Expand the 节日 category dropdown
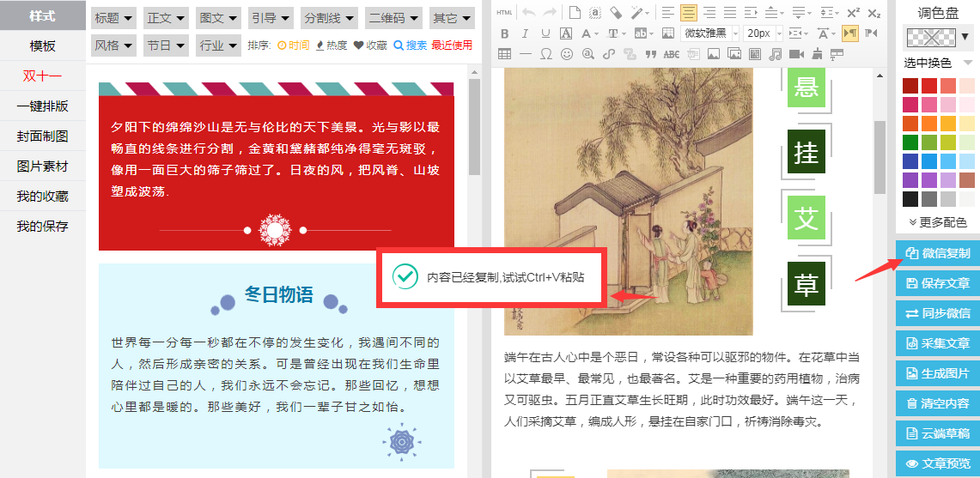This screenshot has height=478, width=980. [166, 45]
